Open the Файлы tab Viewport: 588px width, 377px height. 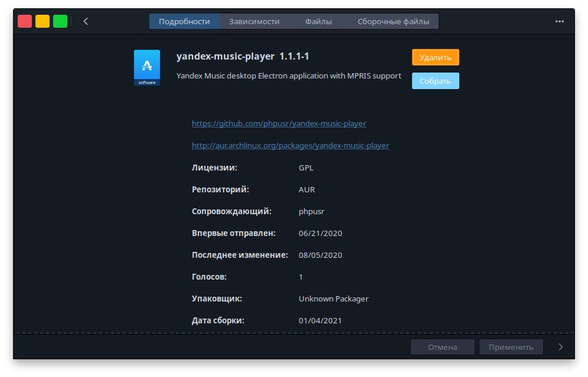(x=318, y=21)
